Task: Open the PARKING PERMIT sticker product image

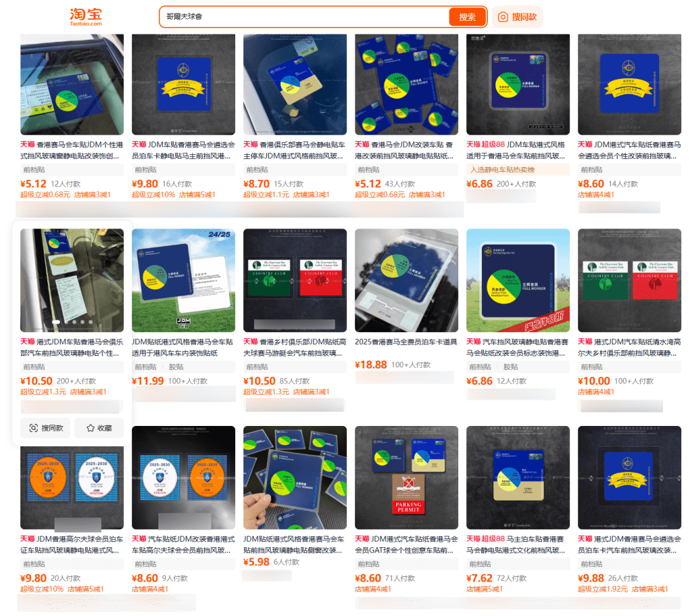Action: (406, 477)
